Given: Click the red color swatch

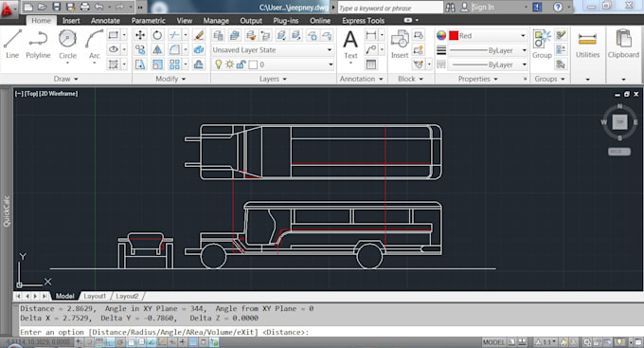Looking at the screenshot, I should click(x=454, y=36).
